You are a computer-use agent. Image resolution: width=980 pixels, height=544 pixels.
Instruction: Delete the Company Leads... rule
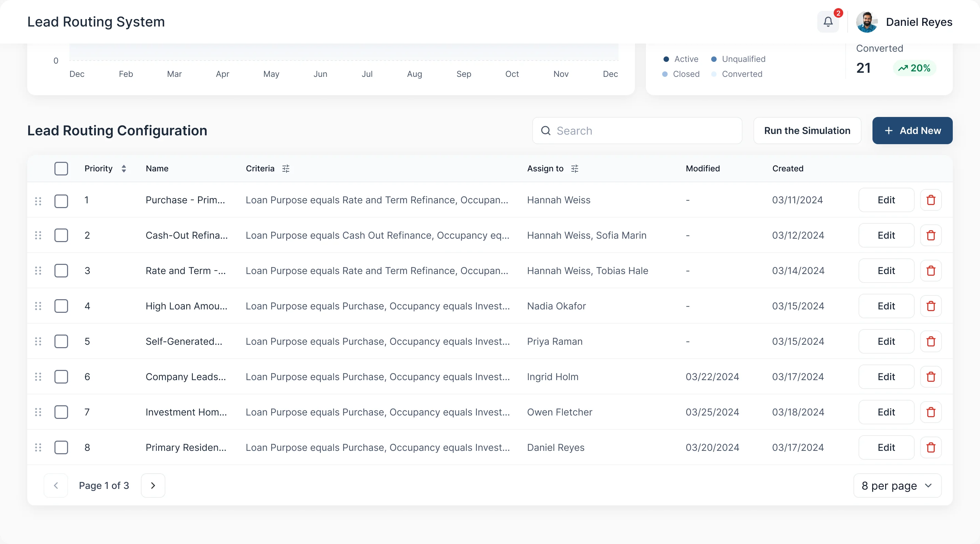[931, 377]
